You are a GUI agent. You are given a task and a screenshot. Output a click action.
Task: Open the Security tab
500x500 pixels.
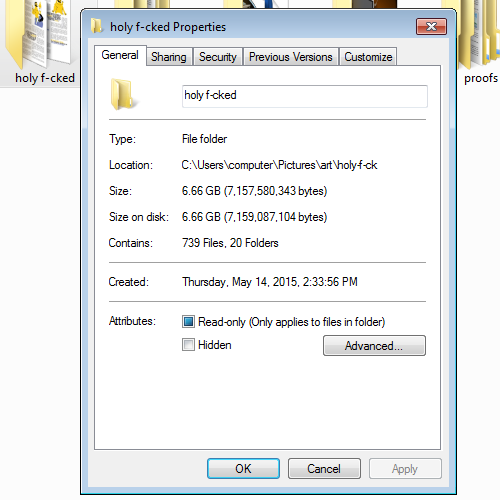218,57
